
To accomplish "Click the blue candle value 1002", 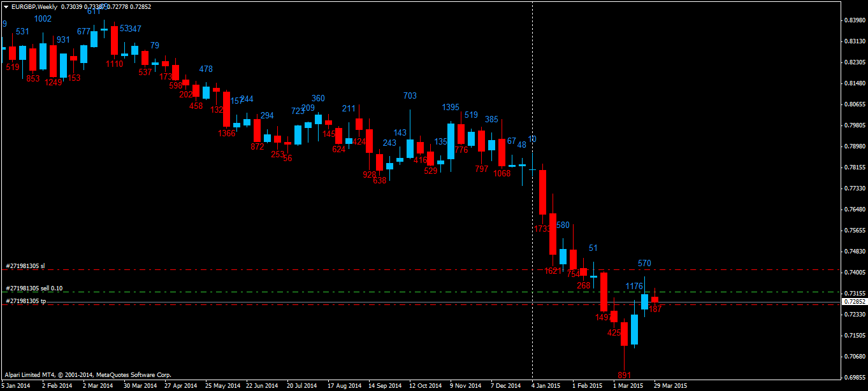I will click(x=43, y=19).
